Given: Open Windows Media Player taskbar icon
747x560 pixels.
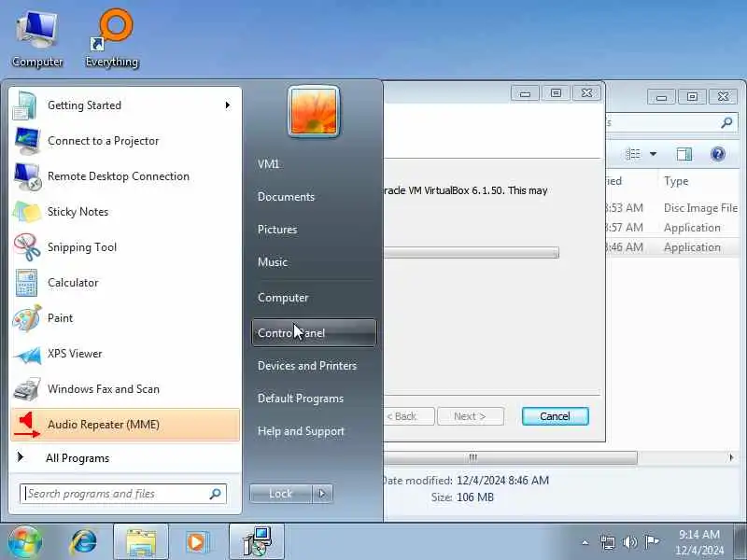Looking at the screenshot, I should click(x=197, y=542).
